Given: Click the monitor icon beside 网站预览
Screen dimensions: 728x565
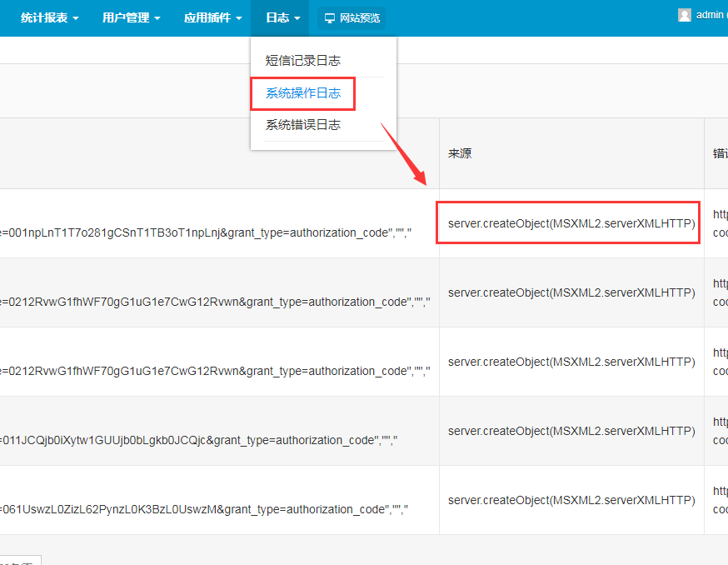Looking at the screenshot, I should pyautogui.click(x=330, y=17).
